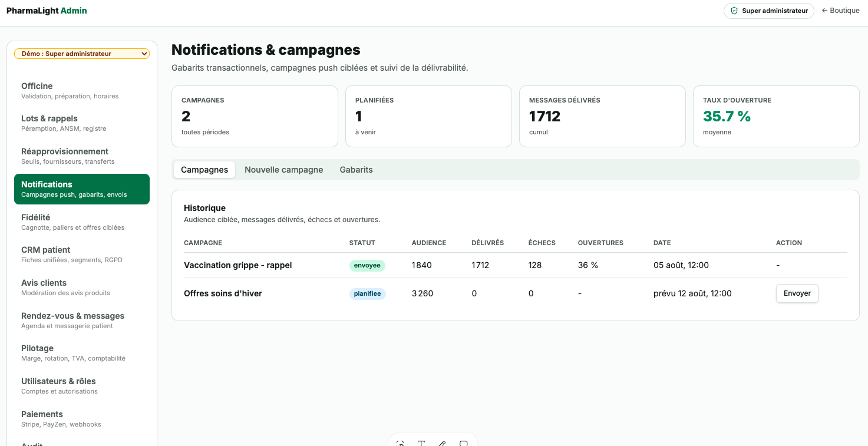
Task: Click the DÉLIVRÉS column header
Action: pyautogui.click(x=488, y=243)
